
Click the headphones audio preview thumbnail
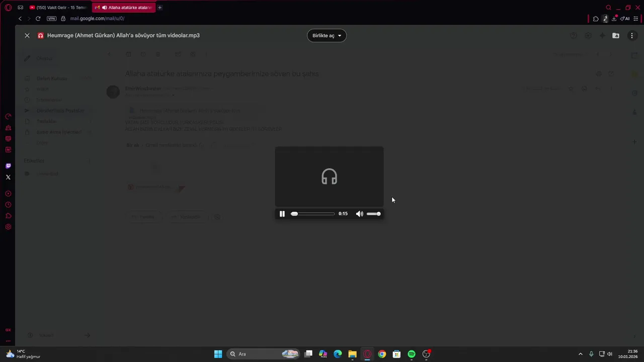pos(329,176)
